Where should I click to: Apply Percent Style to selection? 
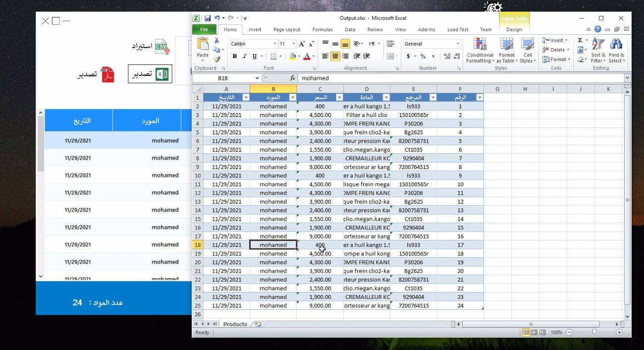pyautogui.click(x=423, y=56)
